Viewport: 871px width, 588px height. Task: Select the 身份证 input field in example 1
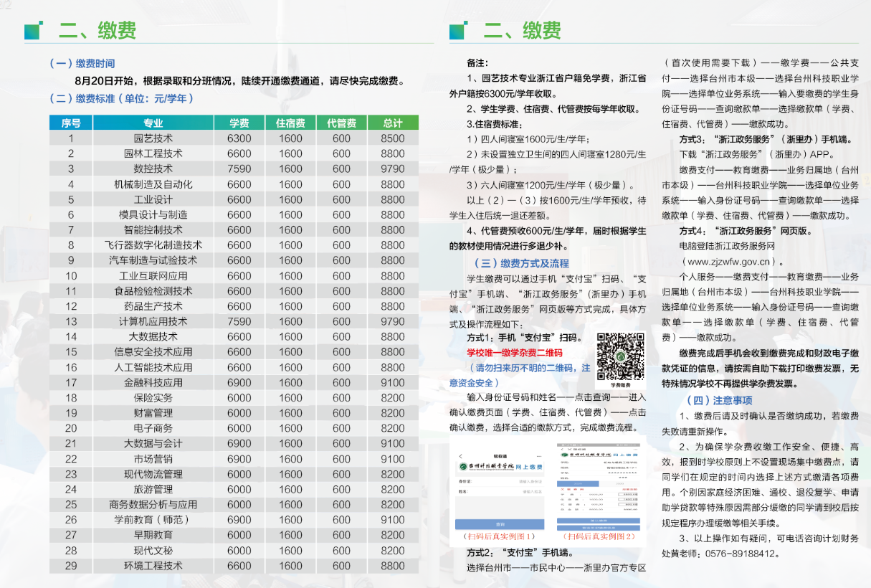[516, 482]
